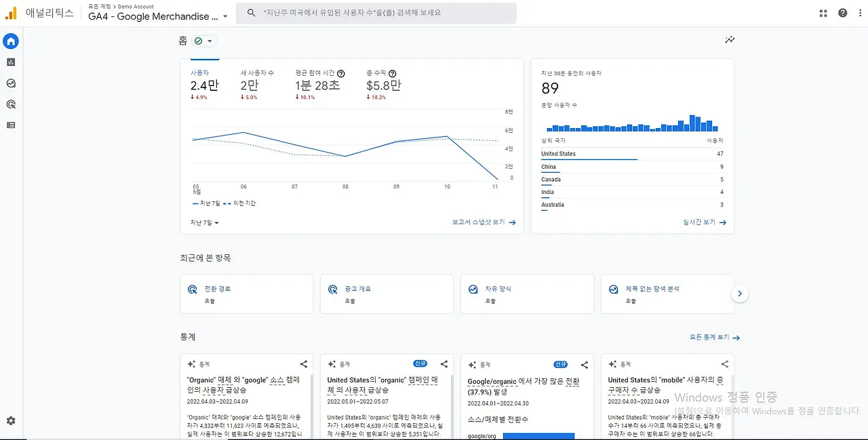Screen dimensions: 868x440
Task: Open the Explore sidebar icon
Action: tap(10, 83)
